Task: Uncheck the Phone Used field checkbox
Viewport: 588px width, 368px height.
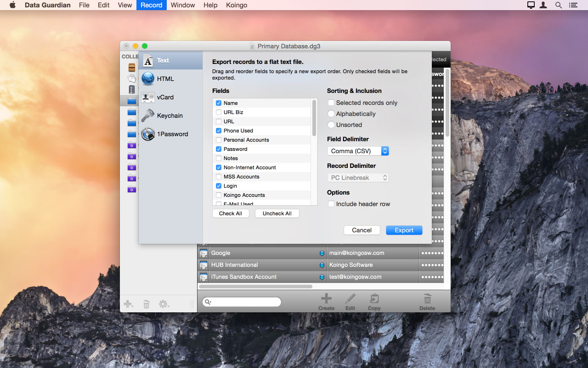Action: click(219, 131)
